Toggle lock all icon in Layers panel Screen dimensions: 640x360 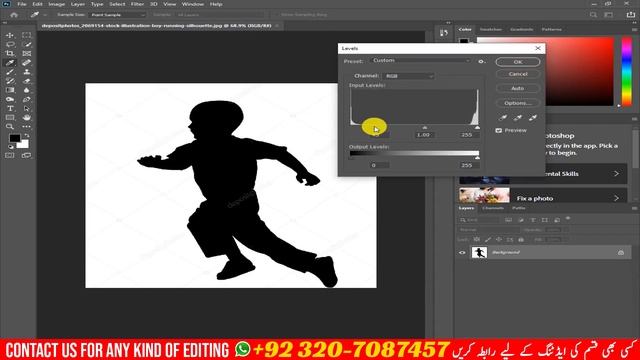pos(521,240)
